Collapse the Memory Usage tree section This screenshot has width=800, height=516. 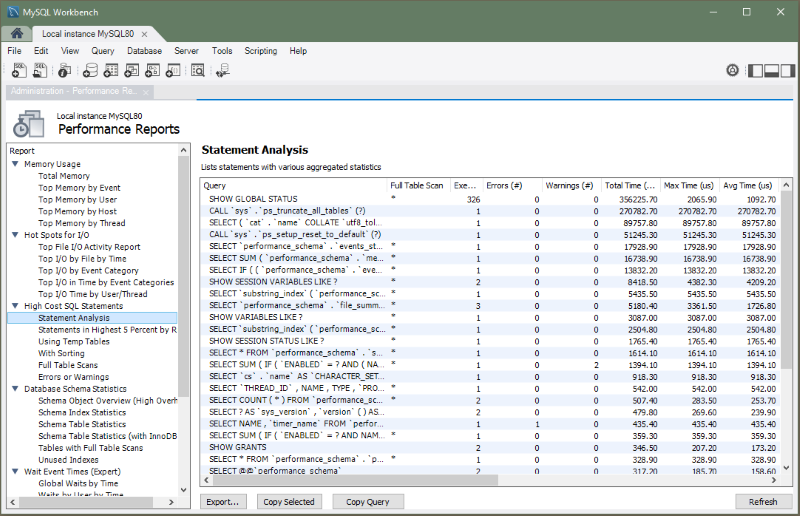(x=15, y=164)
